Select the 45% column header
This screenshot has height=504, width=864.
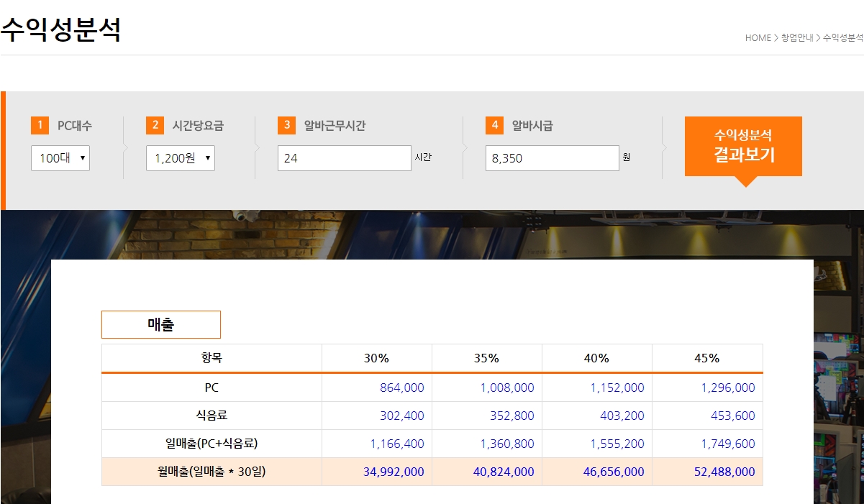[706, 358]
